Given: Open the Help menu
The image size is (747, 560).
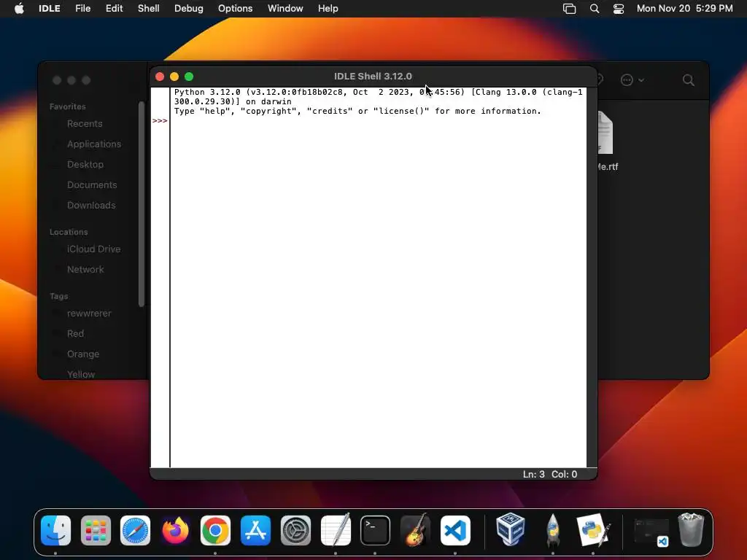Looking at the screenshot, I should (328, 9).
